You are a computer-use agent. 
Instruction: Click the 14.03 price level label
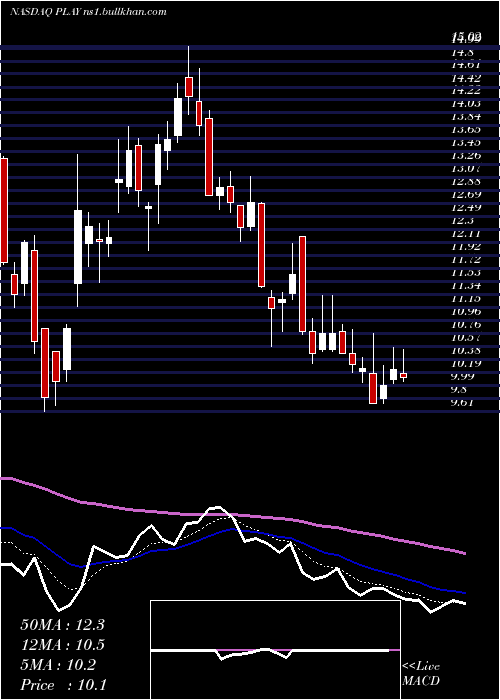tap(466, 104)
